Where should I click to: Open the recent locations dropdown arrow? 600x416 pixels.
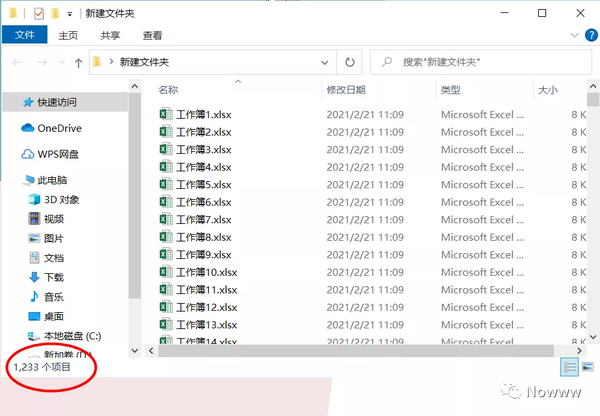coord(62,62)
